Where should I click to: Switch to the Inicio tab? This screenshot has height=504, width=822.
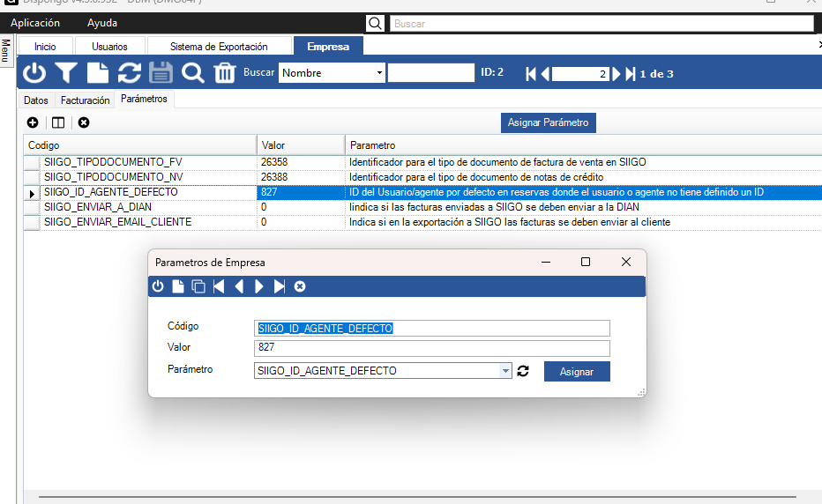[45, 47]
